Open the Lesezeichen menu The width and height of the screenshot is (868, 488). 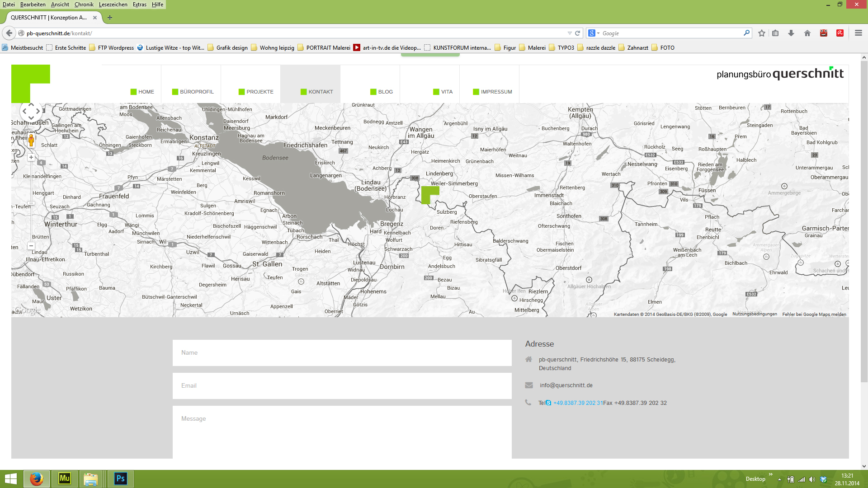(x=113, y=5)
